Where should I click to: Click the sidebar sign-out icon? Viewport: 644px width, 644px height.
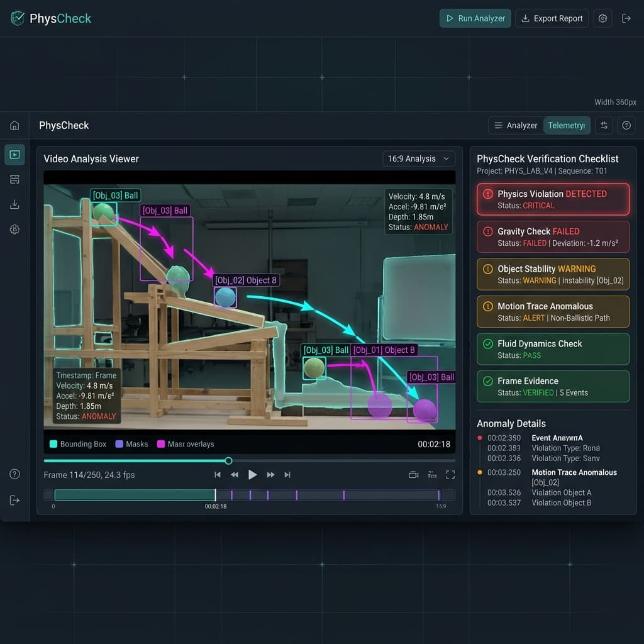(14, 500)
